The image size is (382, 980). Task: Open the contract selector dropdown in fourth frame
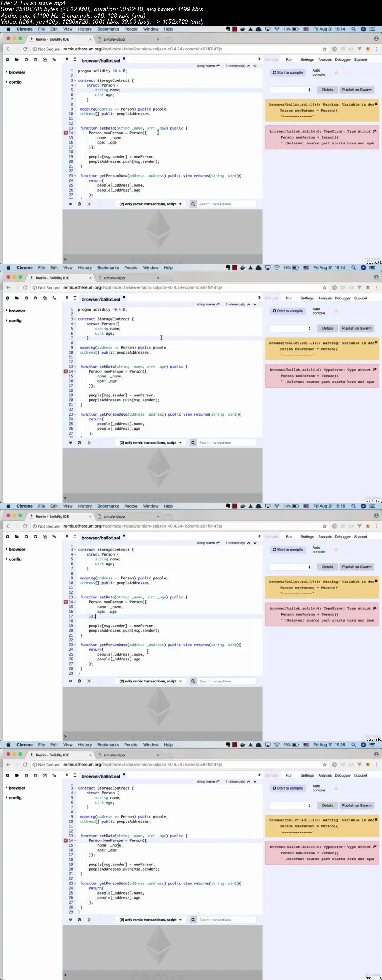(x=290, y=805)
